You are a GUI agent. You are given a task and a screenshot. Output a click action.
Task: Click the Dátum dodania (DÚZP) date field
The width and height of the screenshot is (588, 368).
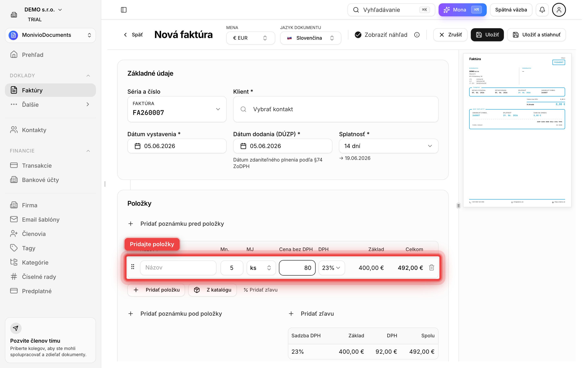(283, 146)
